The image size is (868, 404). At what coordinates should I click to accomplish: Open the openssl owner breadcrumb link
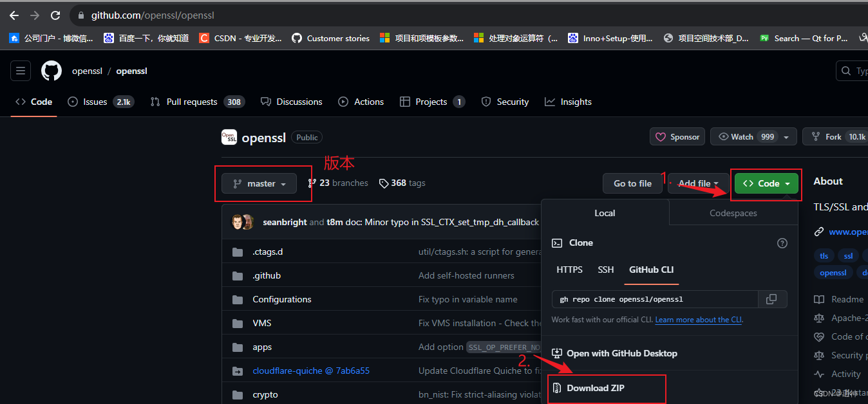87,71
